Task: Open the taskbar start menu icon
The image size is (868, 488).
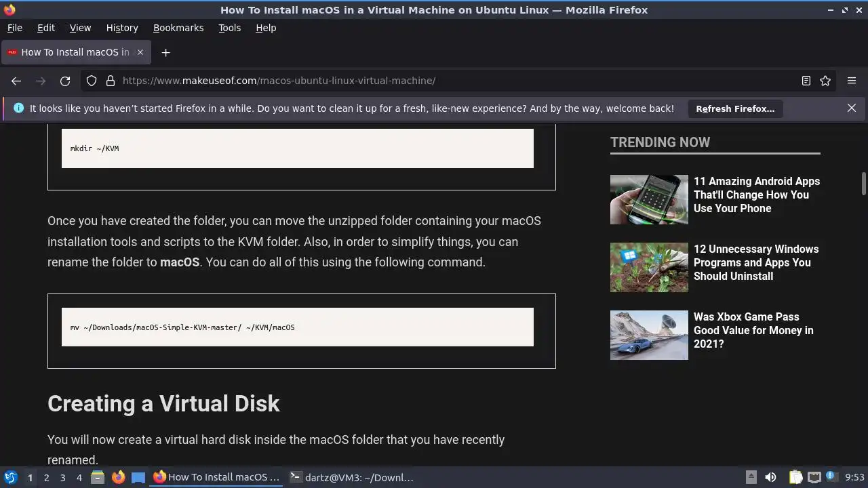Action: point(11,477)
